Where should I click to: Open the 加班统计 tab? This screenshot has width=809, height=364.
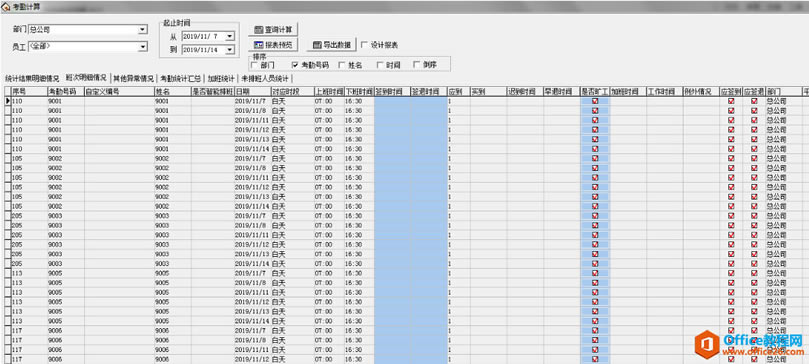(221, 79)
